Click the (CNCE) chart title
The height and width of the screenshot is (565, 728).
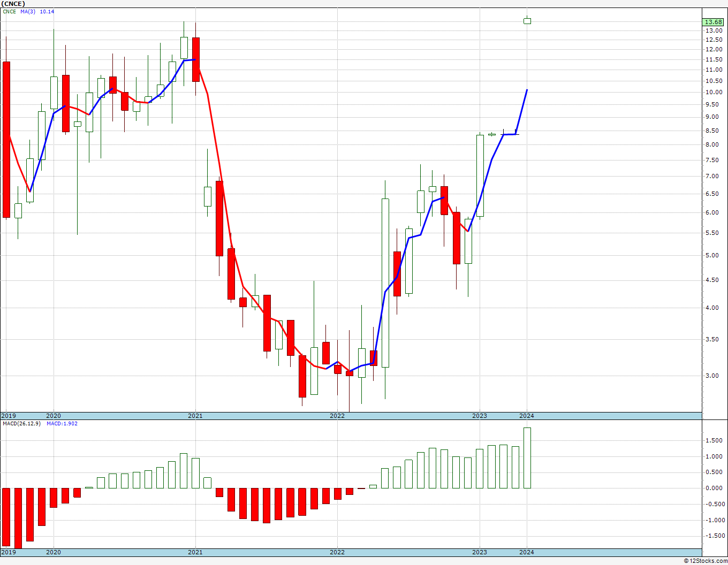pyautogui.click(x=13, y=4)
